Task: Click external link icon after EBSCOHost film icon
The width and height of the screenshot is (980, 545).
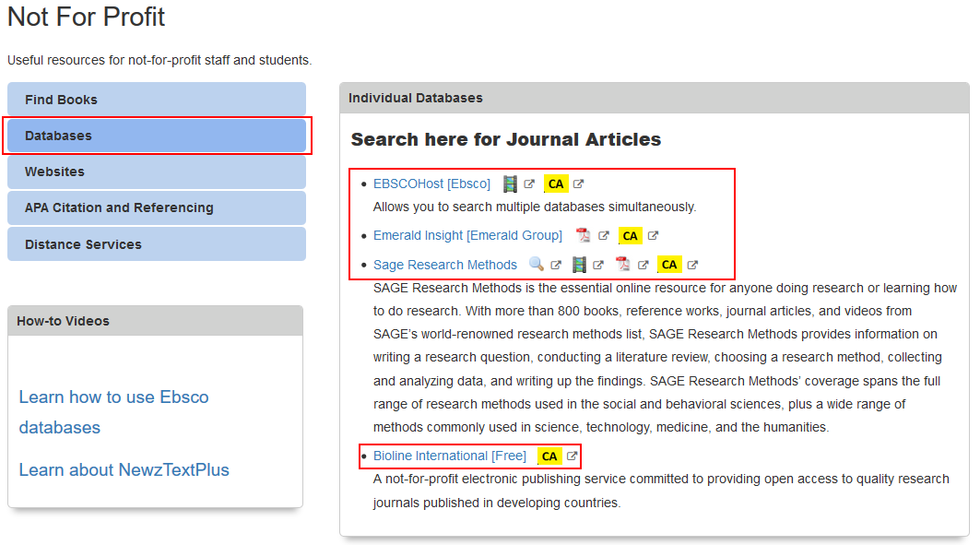Action: (x=529, y=184)
